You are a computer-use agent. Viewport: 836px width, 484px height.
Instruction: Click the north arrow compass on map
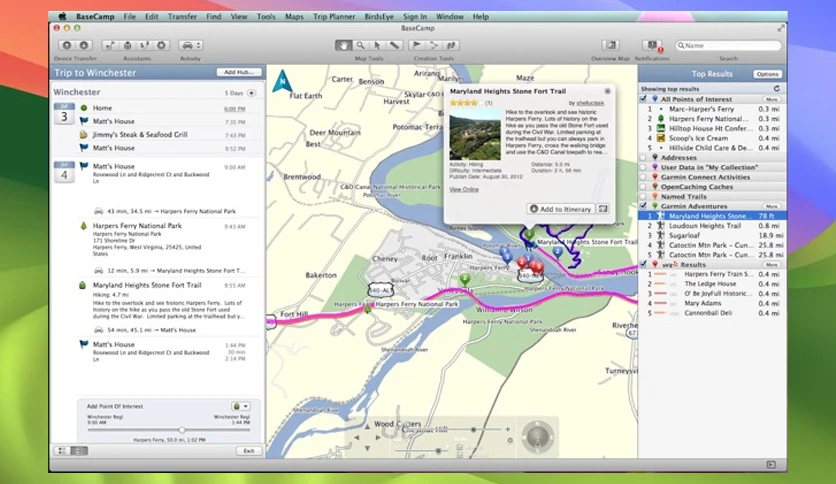pyautogui.click(x=283, y=82)
